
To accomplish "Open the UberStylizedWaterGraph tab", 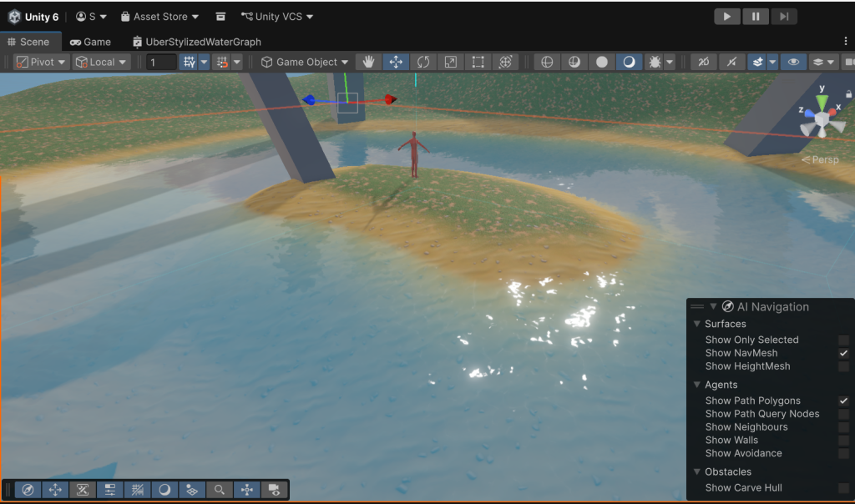I will pos(196,42).
